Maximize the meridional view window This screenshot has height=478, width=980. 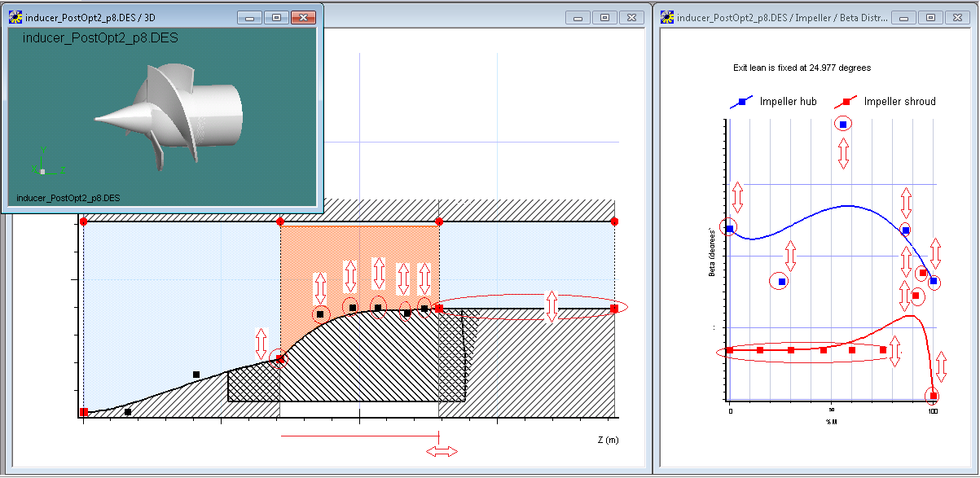604,16
